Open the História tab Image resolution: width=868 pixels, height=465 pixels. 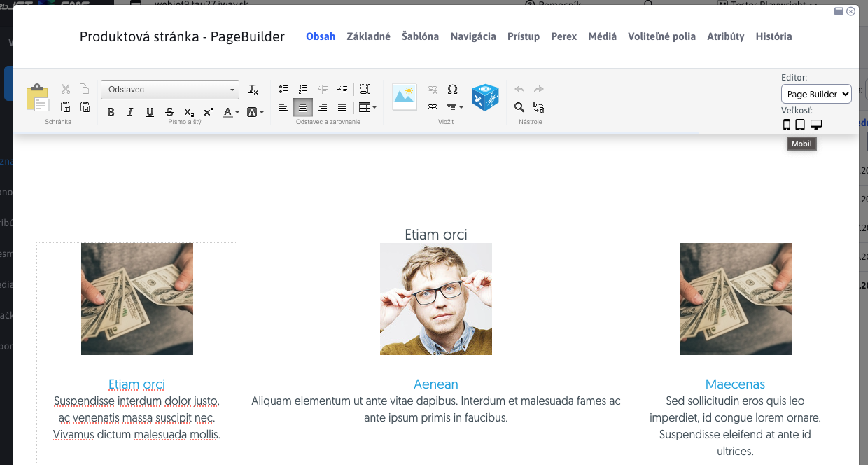tap(773, 36)
